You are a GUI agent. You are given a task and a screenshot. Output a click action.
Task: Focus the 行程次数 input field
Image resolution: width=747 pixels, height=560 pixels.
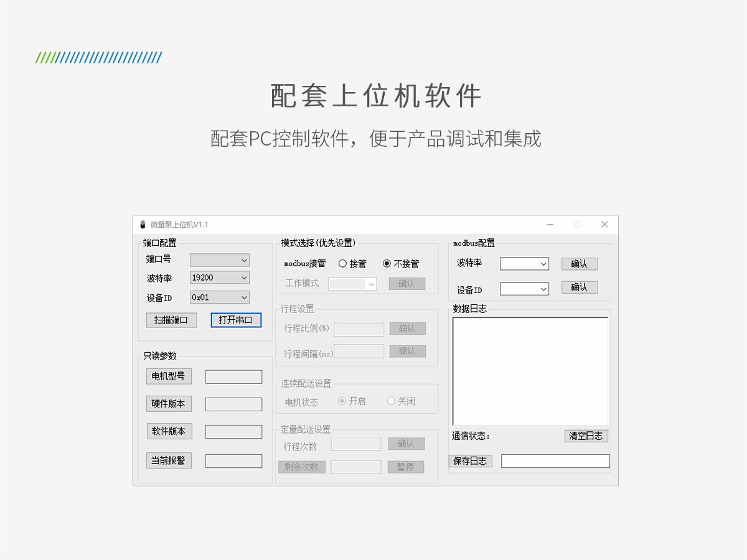point(356,444)
